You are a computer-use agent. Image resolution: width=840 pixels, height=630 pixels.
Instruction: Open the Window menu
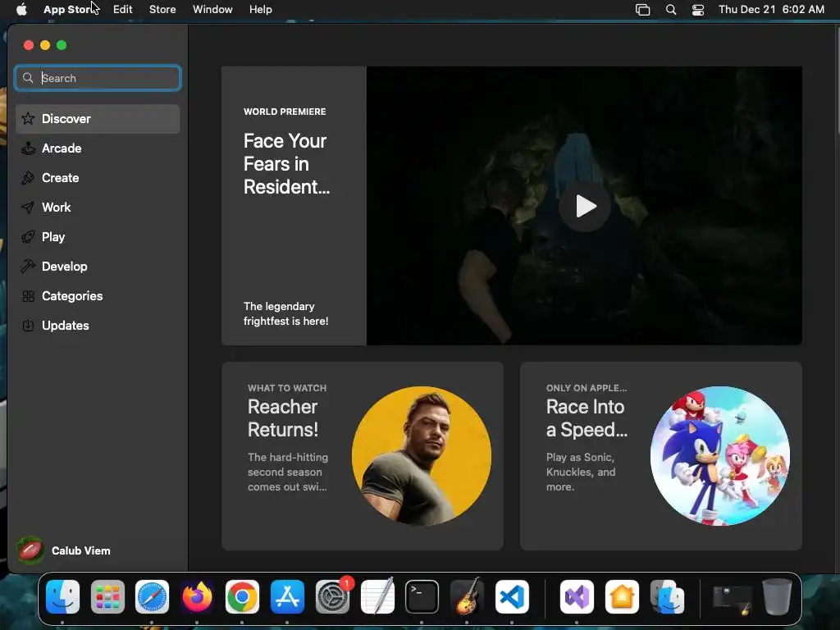212,9
